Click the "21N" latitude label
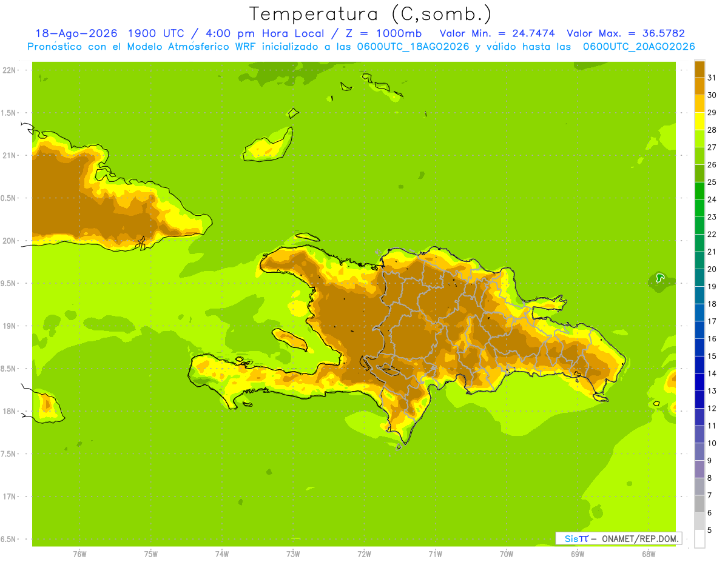The width and height of the screenshot is (728, 562). tap(8, 155)
